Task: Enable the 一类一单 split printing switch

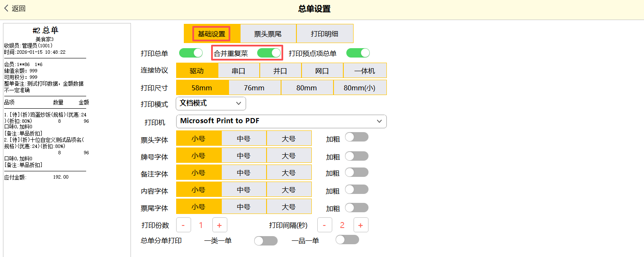Action: tap(265, 241)
